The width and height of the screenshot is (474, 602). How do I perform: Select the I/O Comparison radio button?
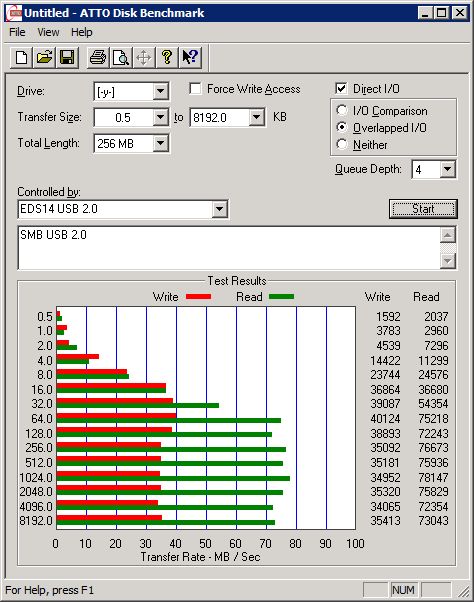click(x=342, y=111)
